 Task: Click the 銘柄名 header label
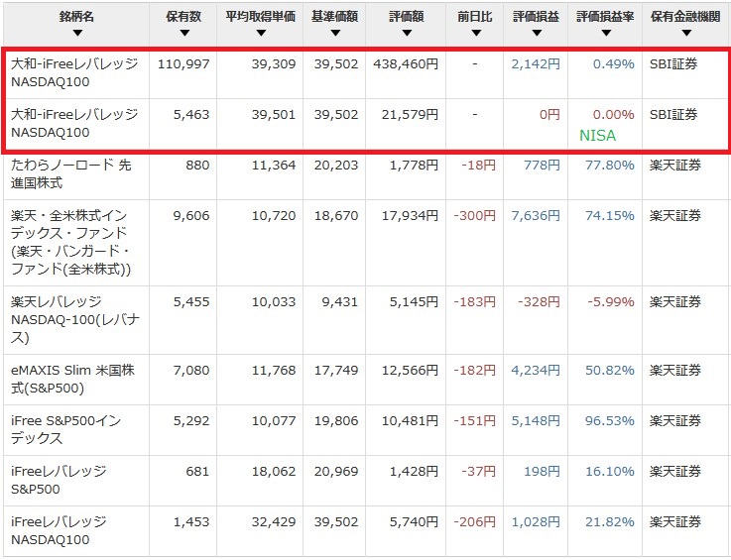pyautogui.click(x=77, y=17)
